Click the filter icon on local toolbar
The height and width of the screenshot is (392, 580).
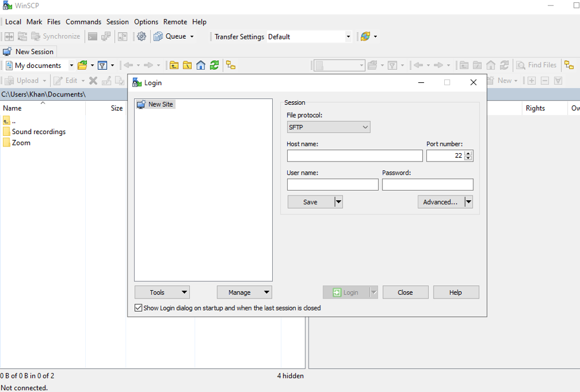(102, 64)
